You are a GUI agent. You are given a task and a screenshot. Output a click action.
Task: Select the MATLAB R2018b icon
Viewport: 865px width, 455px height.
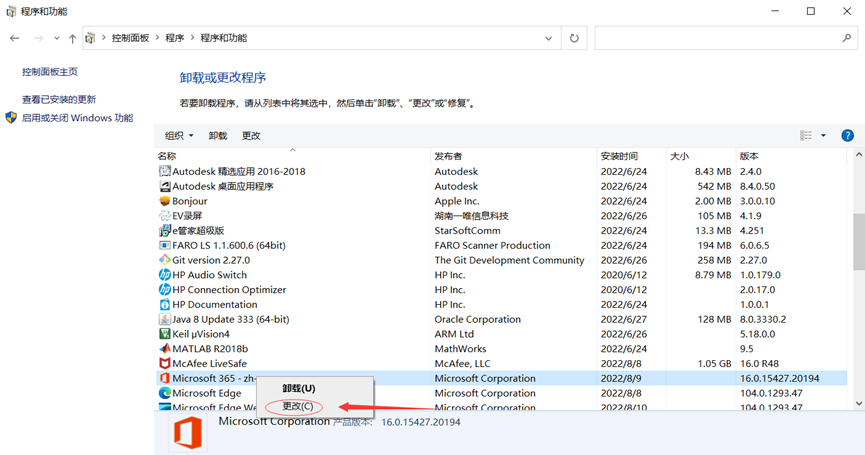click(x=164, y=349)
